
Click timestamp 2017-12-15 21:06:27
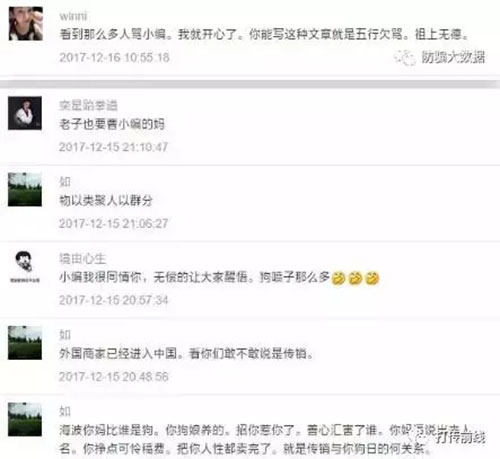[113, 223]
